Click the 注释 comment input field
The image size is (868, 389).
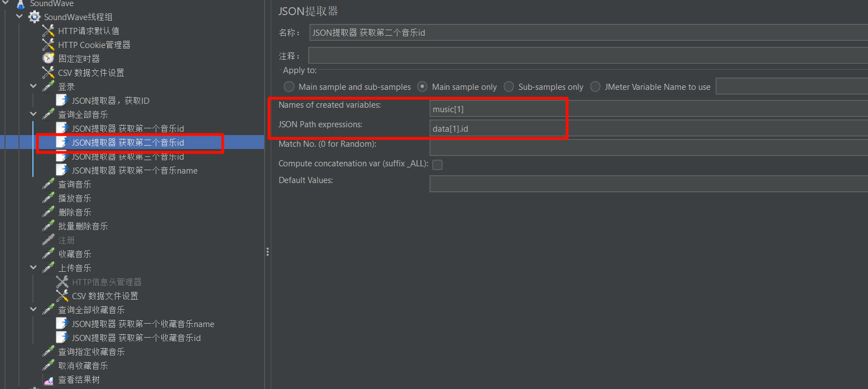[588, 55]
